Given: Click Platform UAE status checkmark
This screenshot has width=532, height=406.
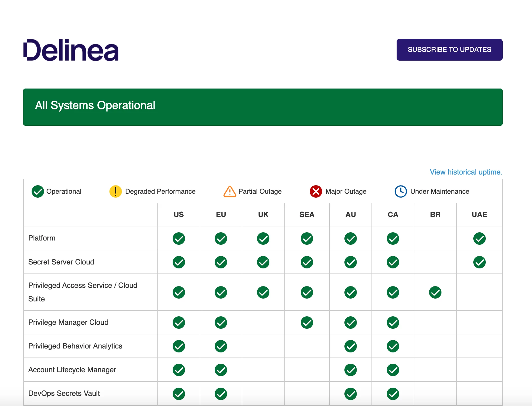Looking at the screenshot, I should pos(480,239).
